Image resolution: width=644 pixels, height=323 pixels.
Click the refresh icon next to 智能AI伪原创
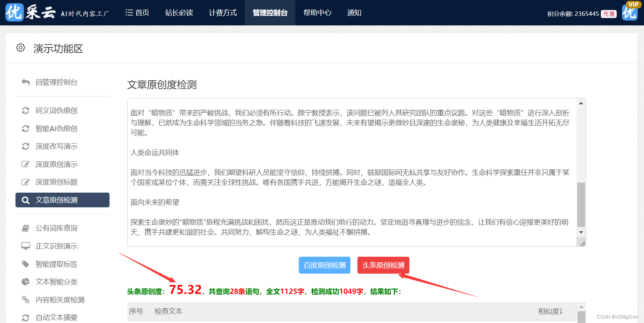coord(25,129)
